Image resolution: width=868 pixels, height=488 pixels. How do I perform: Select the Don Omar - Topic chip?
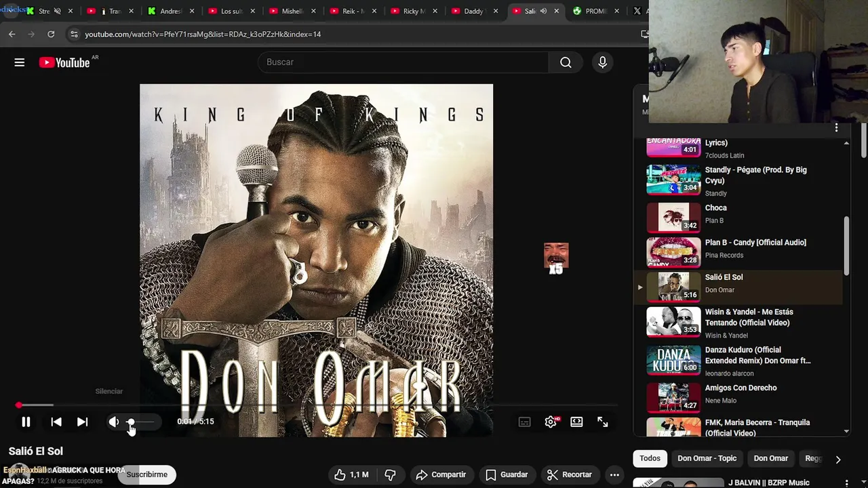tap(707, 458)
